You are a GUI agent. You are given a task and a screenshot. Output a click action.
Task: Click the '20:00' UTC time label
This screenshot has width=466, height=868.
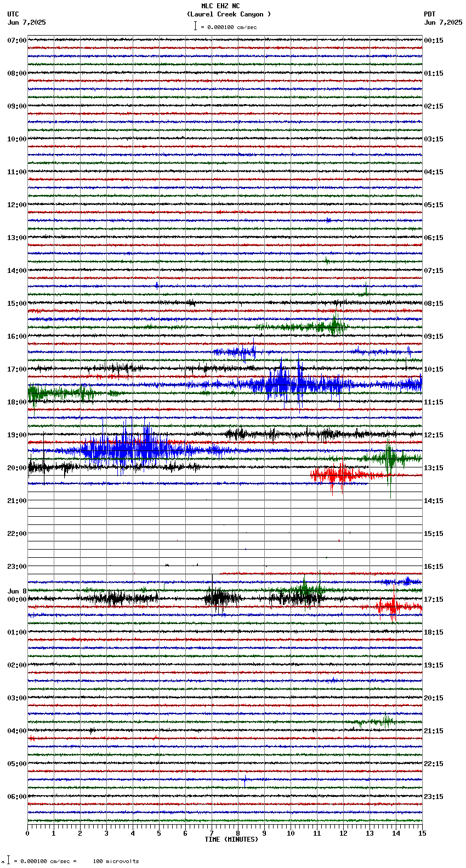click(x=17, y=468)
